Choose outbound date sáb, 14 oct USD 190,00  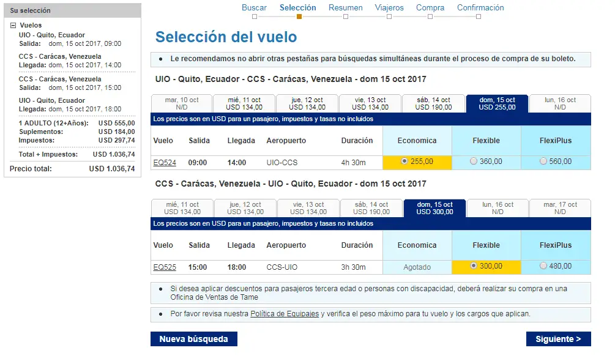433,103
